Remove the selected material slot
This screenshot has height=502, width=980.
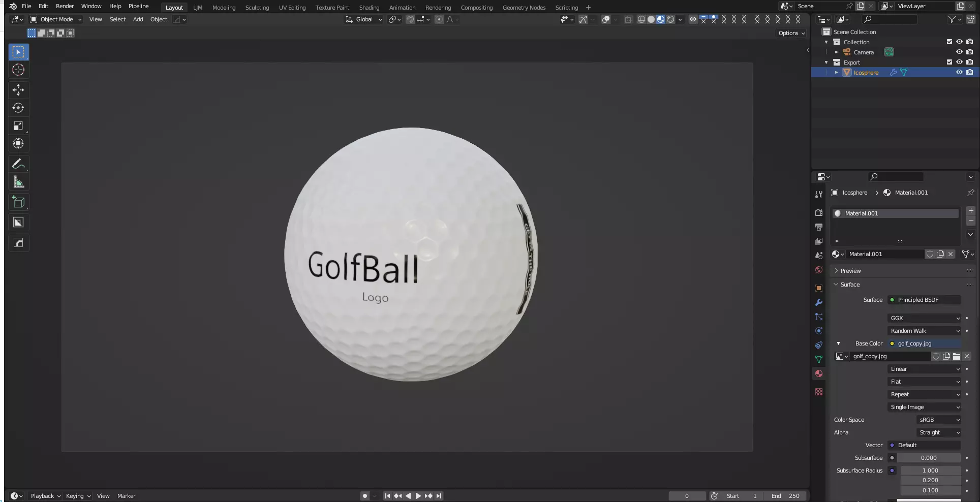(x=971, y=221)
